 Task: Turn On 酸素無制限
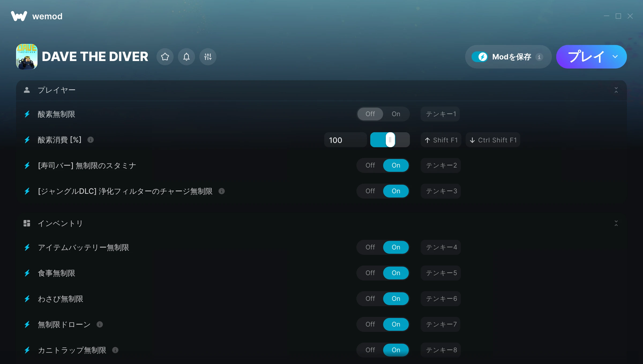click(x=396, y=114)
